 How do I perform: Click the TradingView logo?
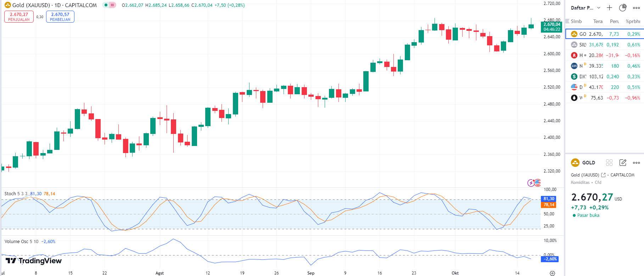[x=34, y=261]
